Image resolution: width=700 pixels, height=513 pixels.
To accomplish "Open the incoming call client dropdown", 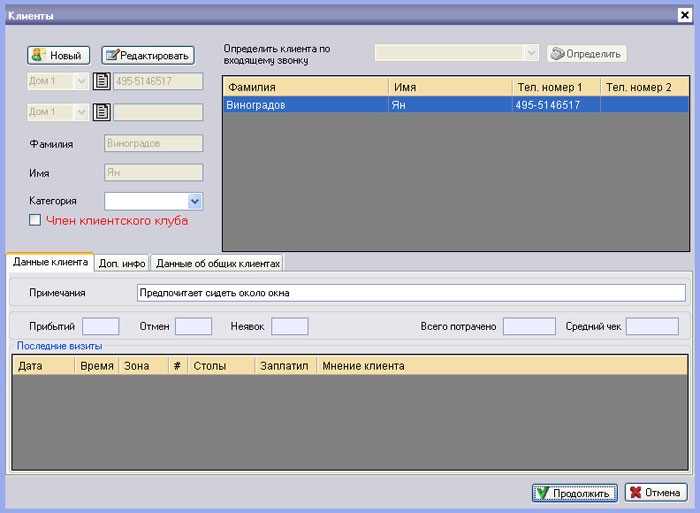I will pos(457,53).
